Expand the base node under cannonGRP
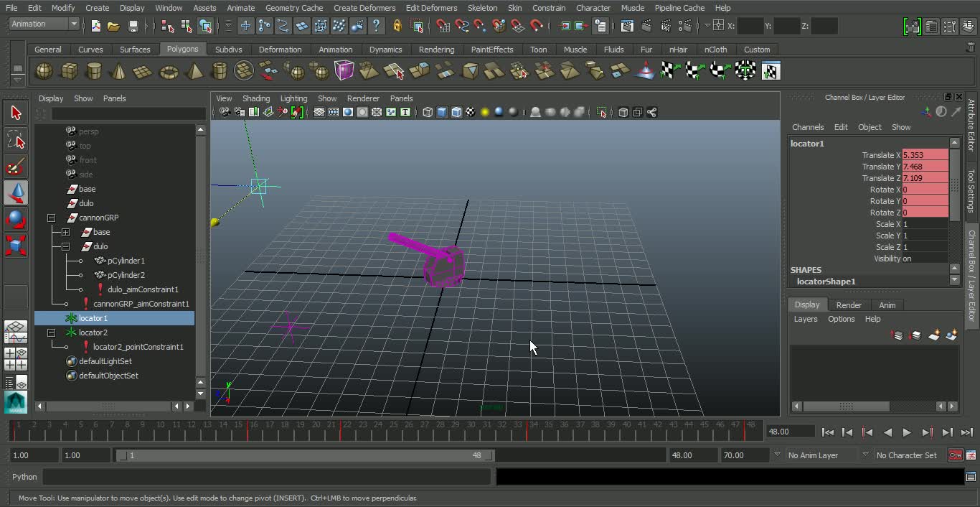The image size is (980, 507). [x=65, y=232]
